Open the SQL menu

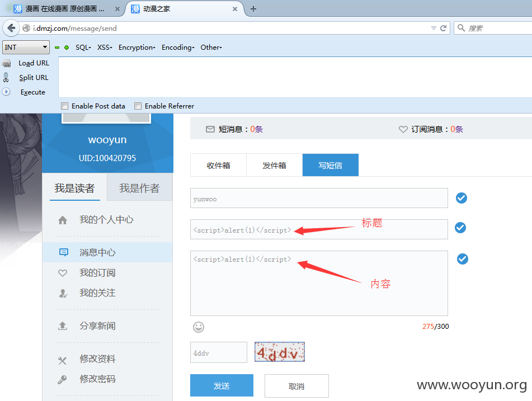[83, 48]
